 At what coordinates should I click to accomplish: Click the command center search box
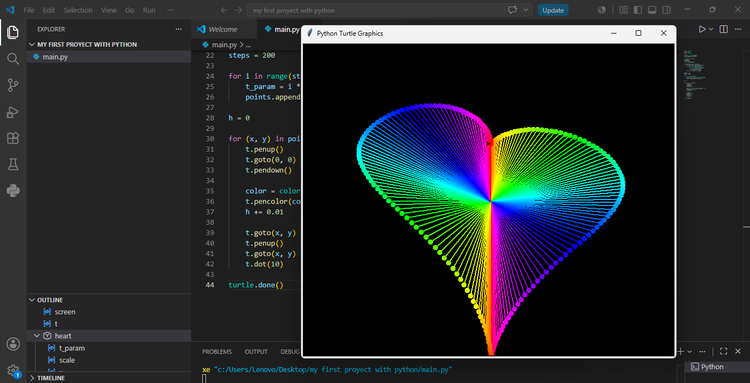tap(375, 10)
